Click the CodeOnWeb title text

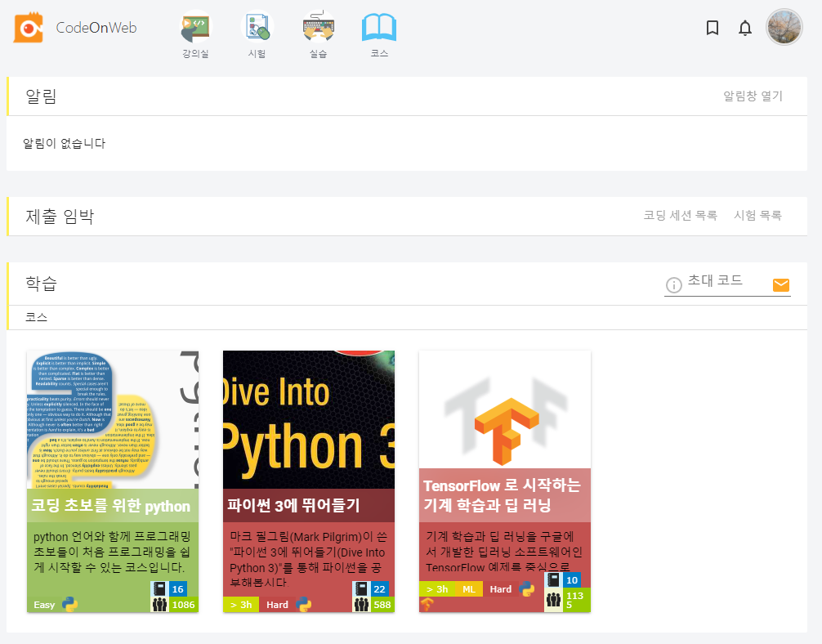click(x=96, y=27)
